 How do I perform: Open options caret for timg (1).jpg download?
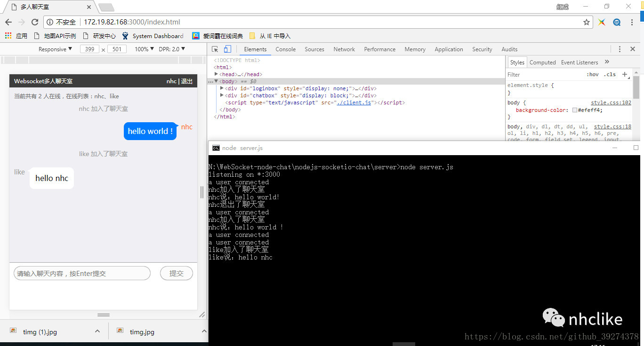click(x=97, y=331)
